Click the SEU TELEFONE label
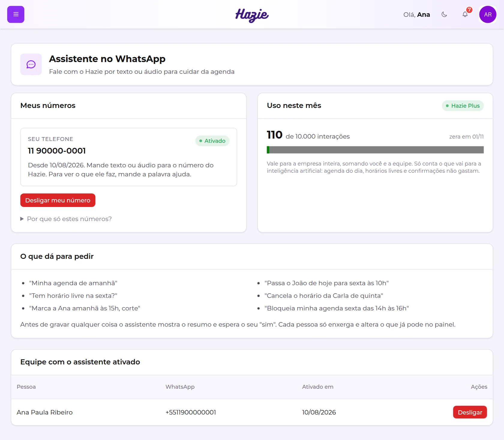Image resolution: width=504 pixels, height=440 pixels. (50, 139)
